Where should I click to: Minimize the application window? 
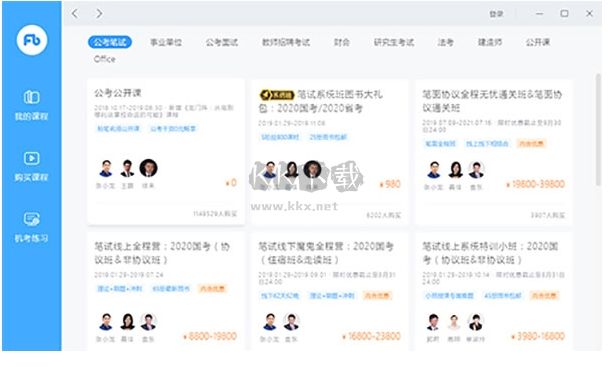[540, 14]
